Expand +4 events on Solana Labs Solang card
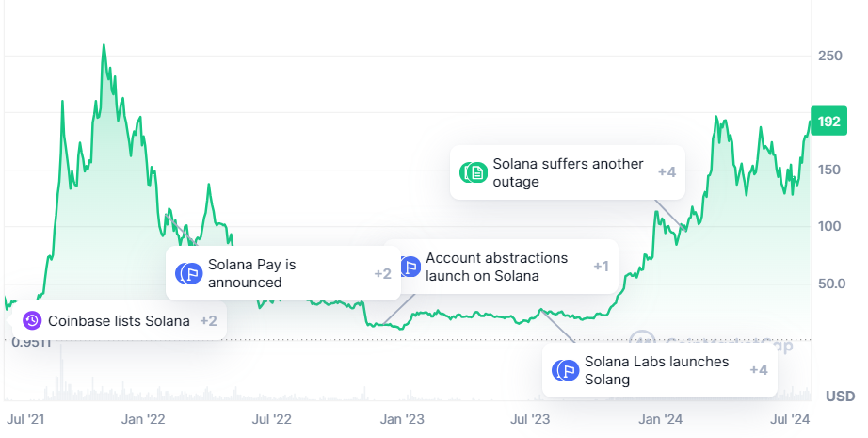The width and height of the screenshot is (868, 438). (759, 370)
